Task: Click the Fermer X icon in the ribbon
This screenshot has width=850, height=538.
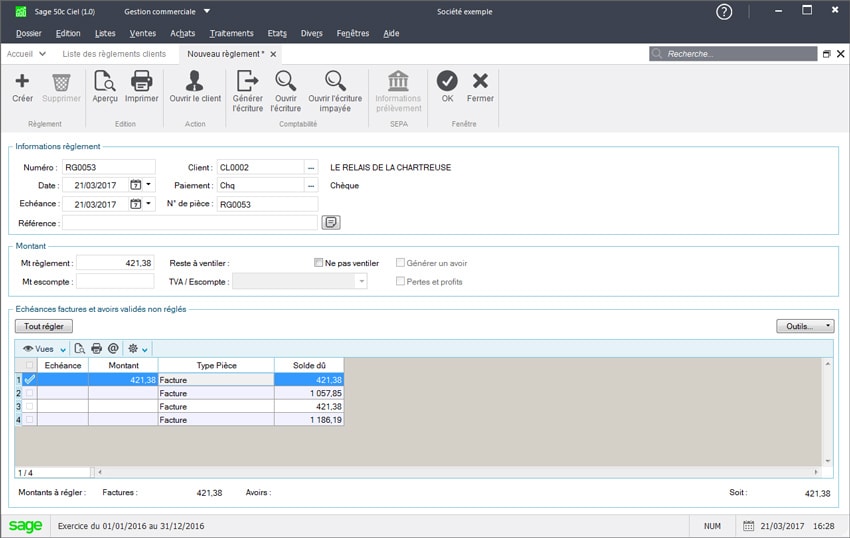Action: pyautogui.click(x=480, y=82)
